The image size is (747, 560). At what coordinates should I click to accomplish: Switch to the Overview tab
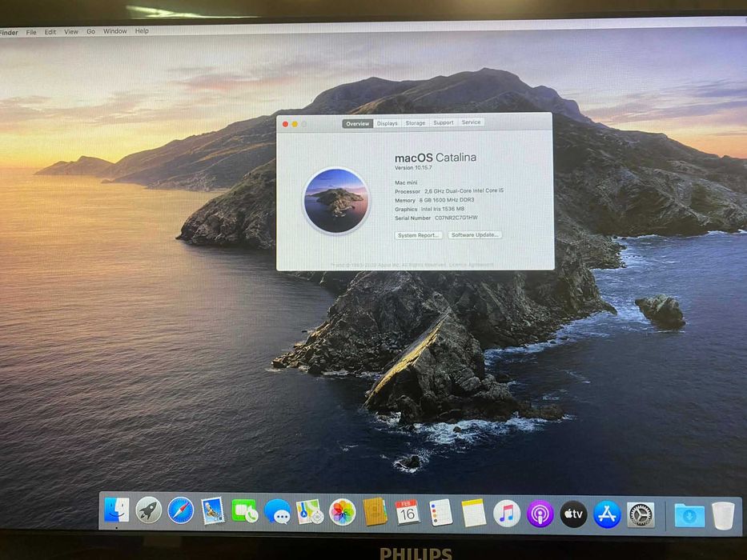click(357, 124)
